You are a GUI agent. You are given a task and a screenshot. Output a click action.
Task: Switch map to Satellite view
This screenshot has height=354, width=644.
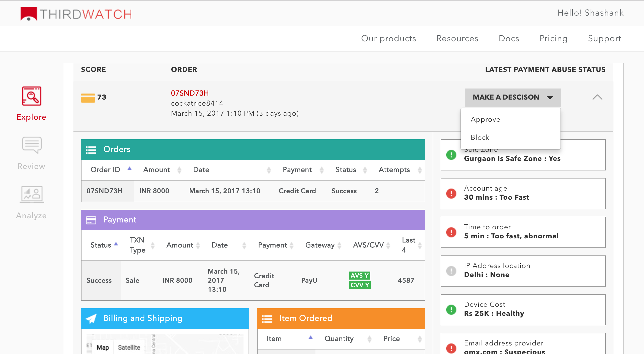click(129, 347)
